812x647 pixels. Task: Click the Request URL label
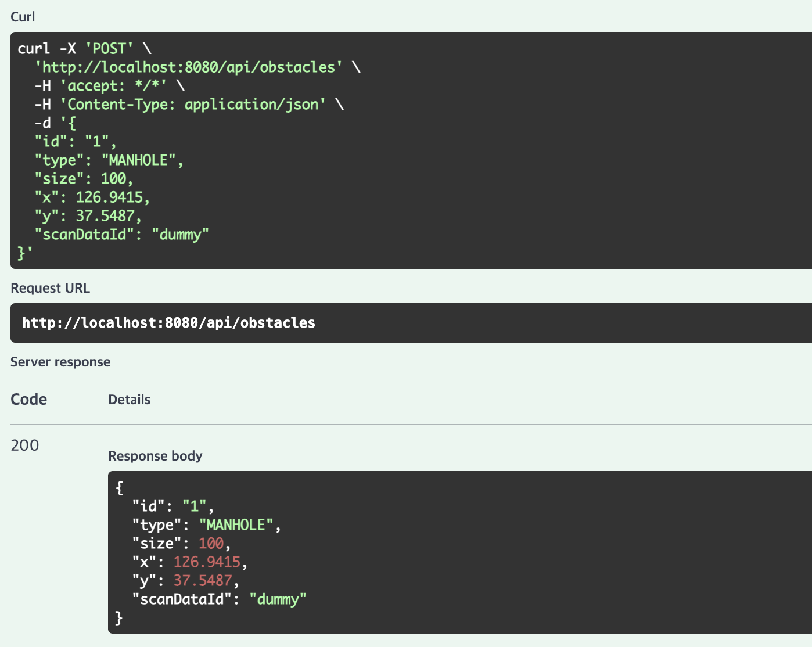pyautogui.click(x=51, y=288)
